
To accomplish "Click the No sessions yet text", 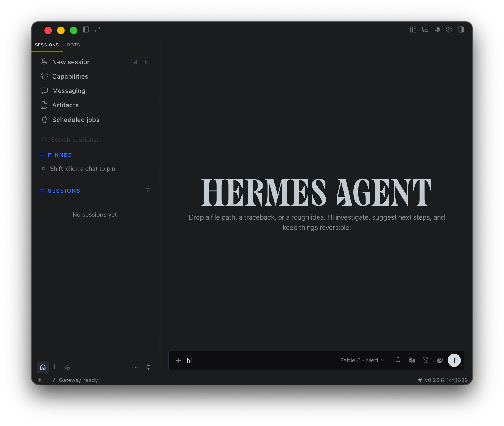I will 95,215.
